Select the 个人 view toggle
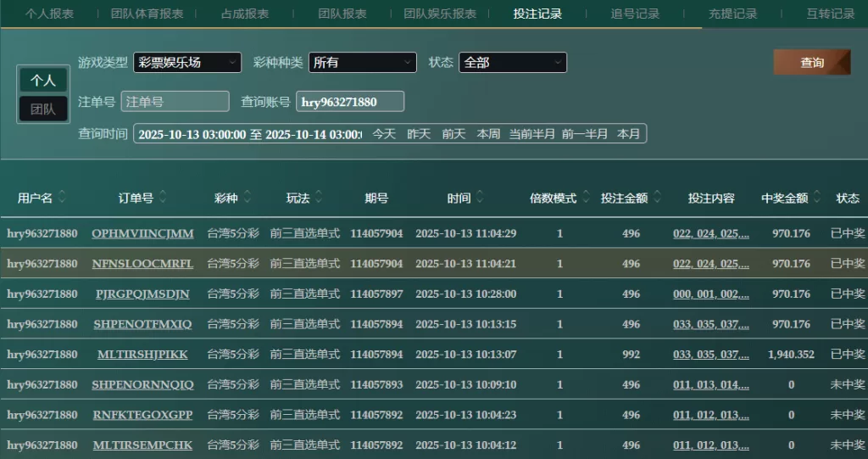Viewport: 868px width, 459px height. pos(43,81)
